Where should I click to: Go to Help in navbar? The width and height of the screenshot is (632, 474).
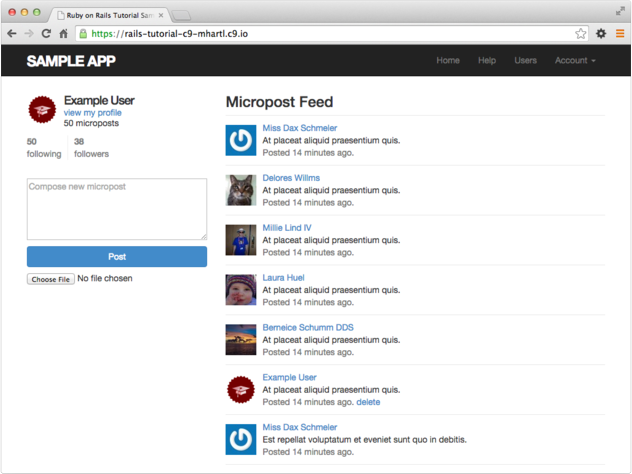pos(487,61)
